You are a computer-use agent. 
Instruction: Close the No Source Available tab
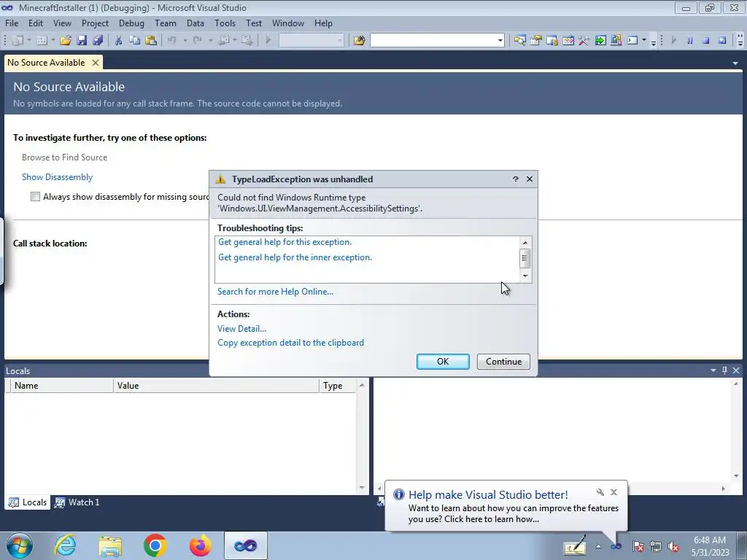[96, 63]
